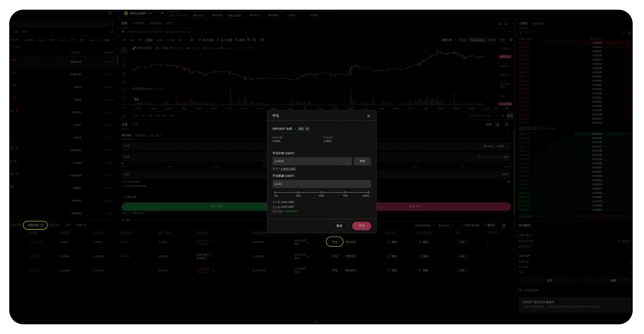Toggle the 杠杆 leverage switch
644x334 pixels.
click(496, 125)
